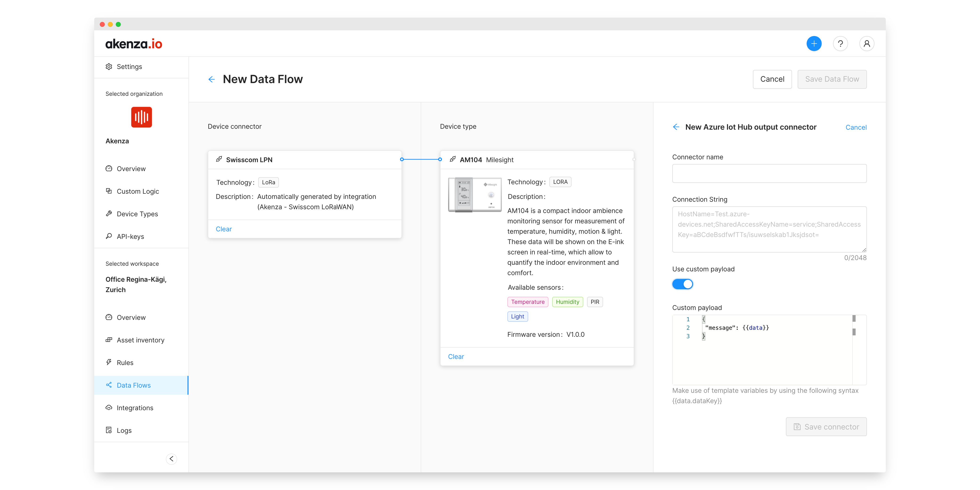Viewport: 980px width, 490px height.
Task: Open Asset inventory
Action: pos(141,340)
